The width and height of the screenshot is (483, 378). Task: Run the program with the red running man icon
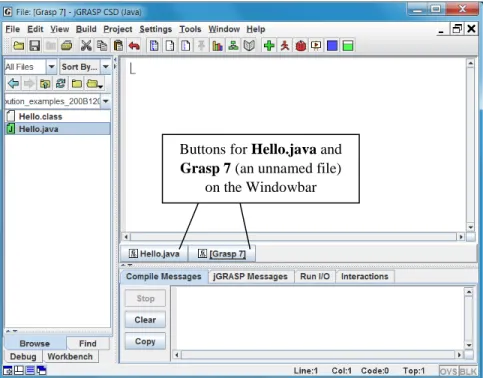pos(285,45)
